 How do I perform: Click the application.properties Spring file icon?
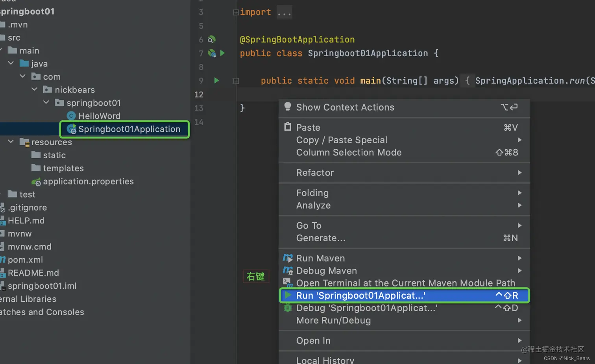point(36,182)
